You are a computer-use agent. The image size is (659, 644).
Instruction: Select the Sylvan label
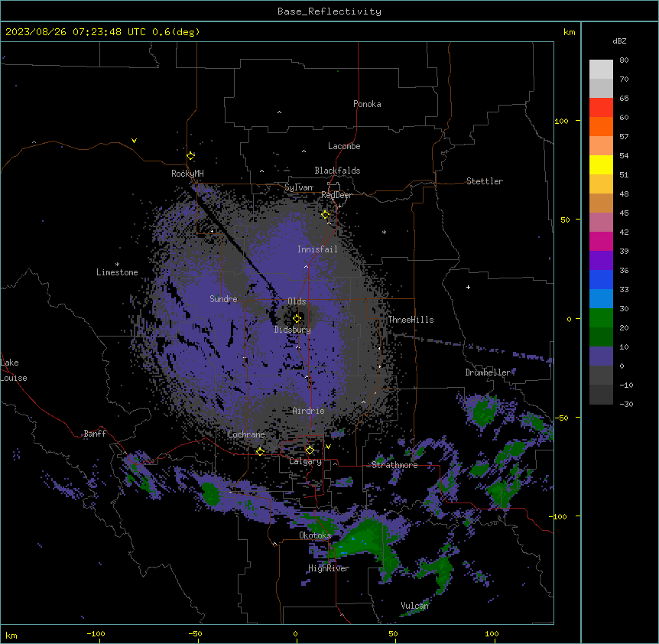point(299,187)
